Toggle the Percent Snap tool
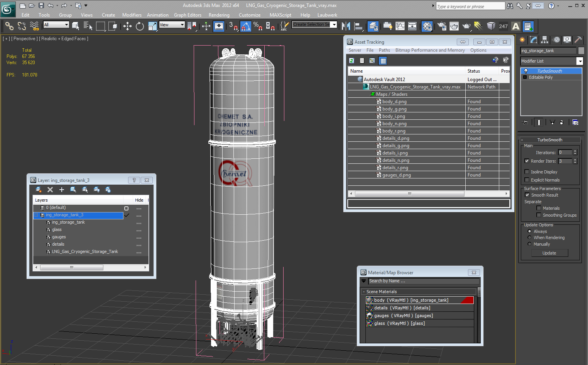Image resolution: width=588 pixels, height=365 pixels. [x=258, y=26]
